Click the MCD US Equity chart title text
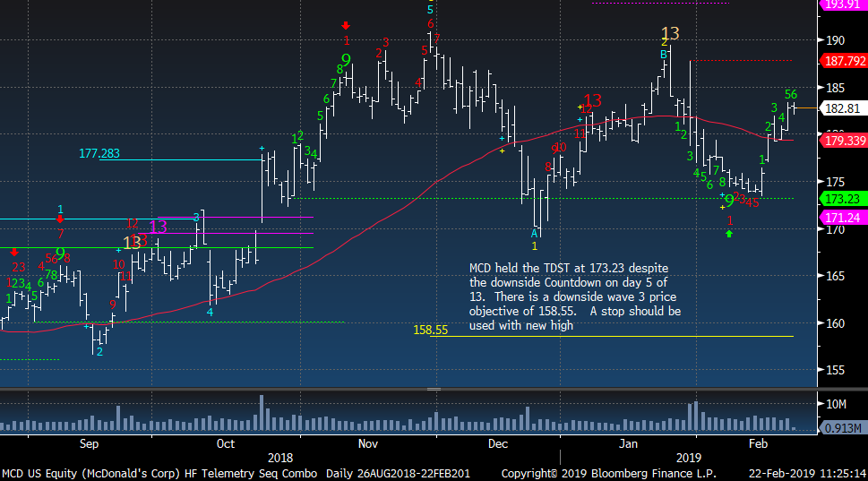This screenshot has height=481, width=868. pos(236,474)
